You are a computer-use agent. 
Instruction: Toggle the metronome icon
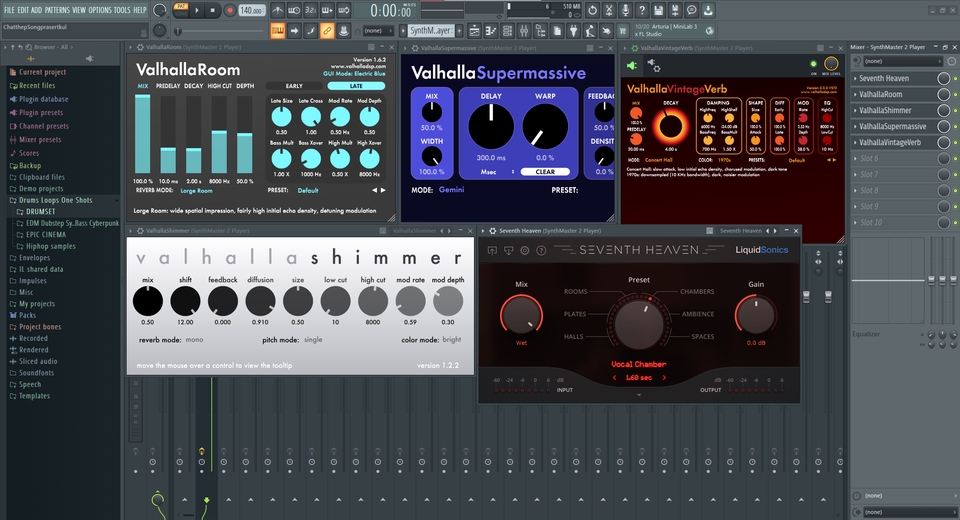(x=277, y=10)
